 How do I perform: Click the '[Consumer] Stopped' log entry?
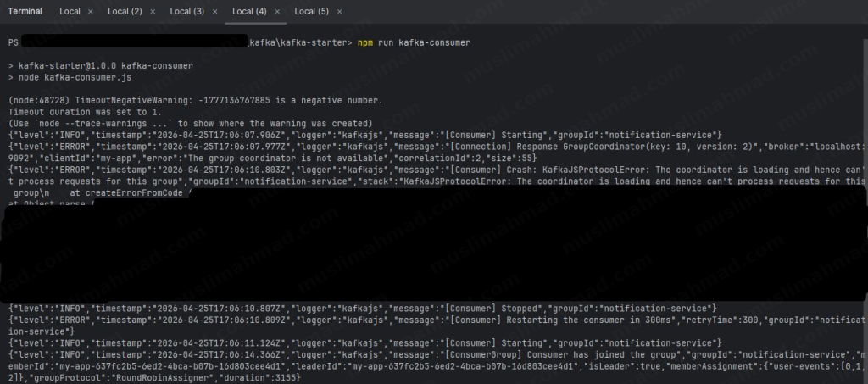[x=495, y=307]
